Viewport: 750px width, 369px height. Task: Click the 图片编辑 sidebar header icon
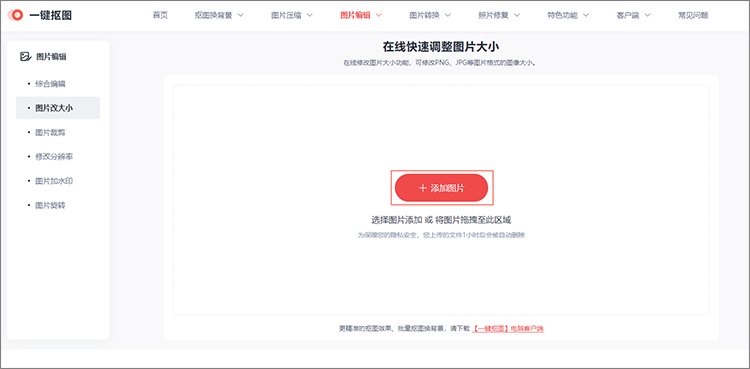(25, 57)
